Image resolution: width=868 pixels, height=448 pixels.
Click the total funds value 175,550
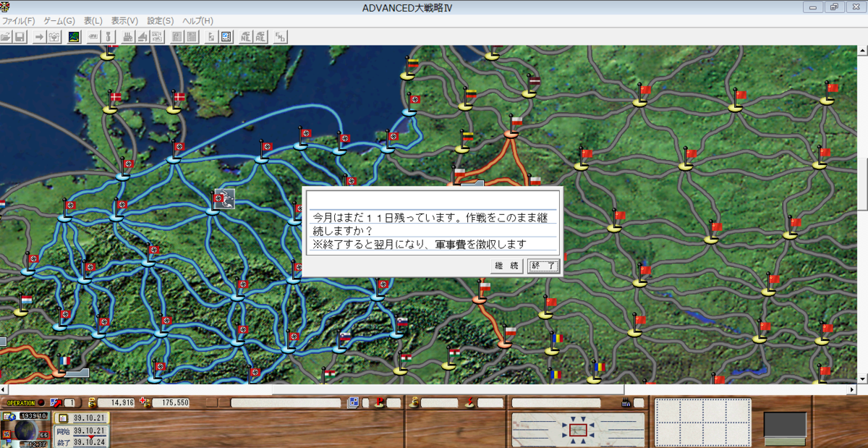170,402
